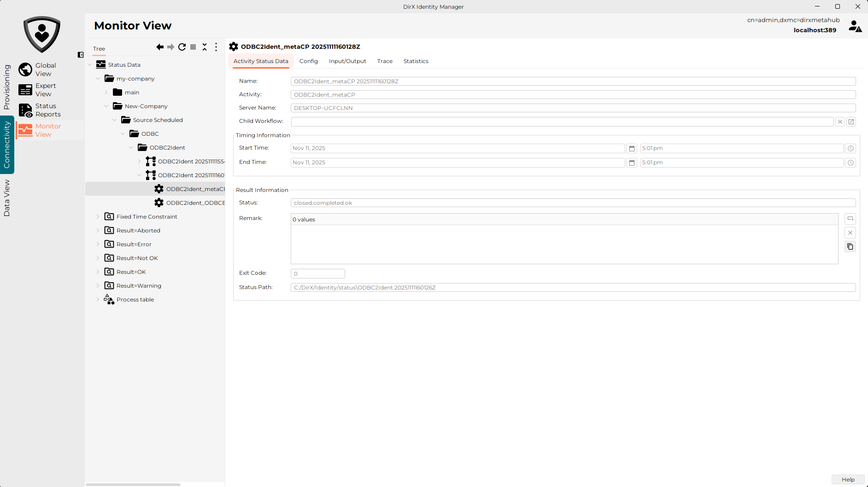Open the Statistics tab
Screen dimensions: 868x487
[416, 61]
